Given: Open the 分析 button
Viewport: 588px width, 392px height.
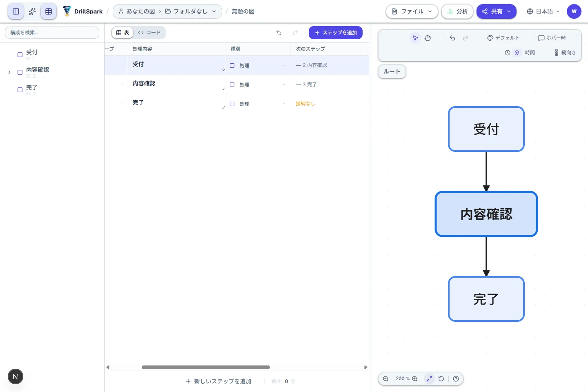Looking at the screenshot, I should 457,11.
